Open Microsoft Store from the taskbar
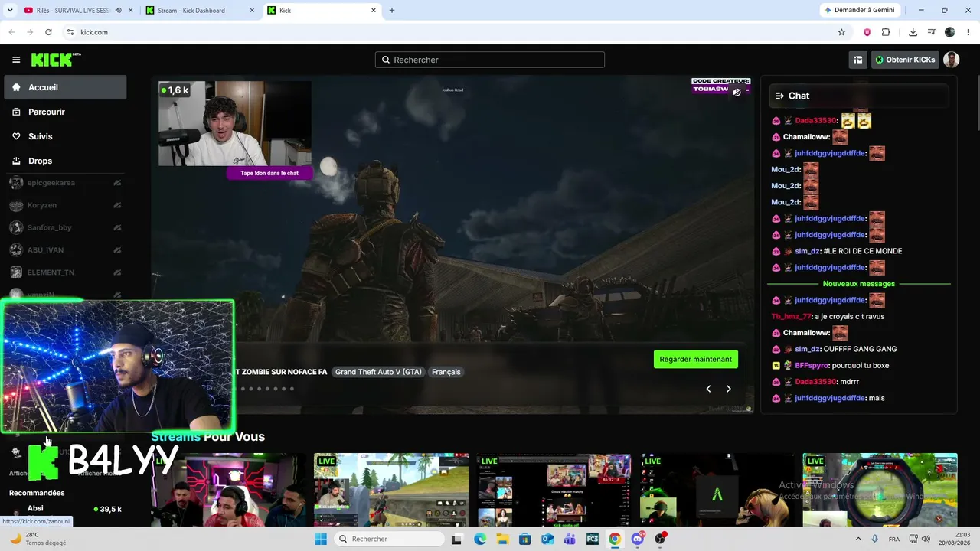 (524, 539)
